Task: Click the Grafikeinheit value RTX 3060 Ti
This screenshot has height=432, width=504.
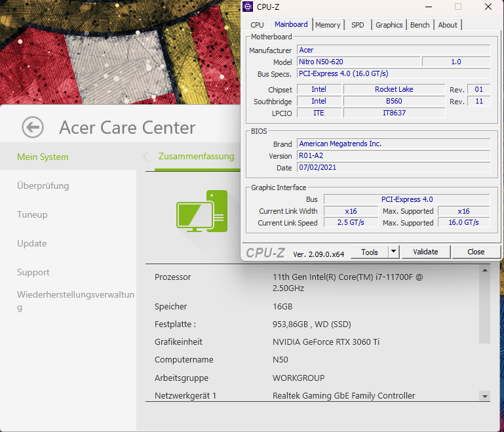Action: (326, 342)
